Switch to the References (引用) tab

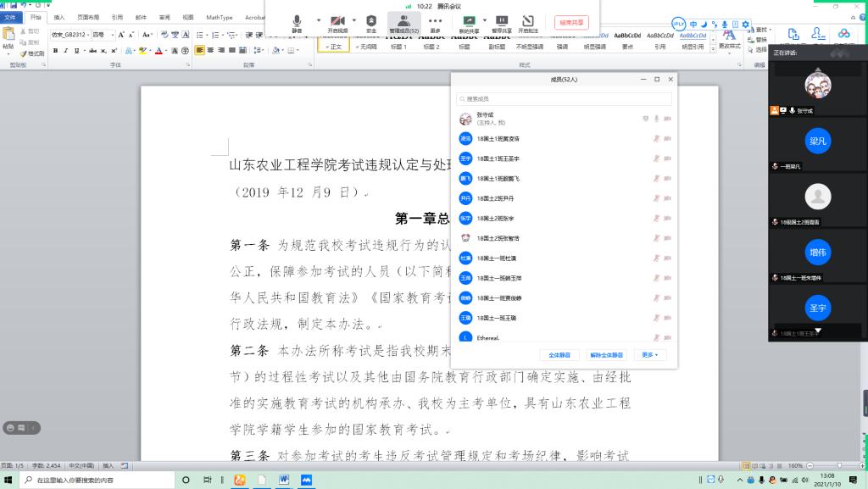tap(117, 17)
